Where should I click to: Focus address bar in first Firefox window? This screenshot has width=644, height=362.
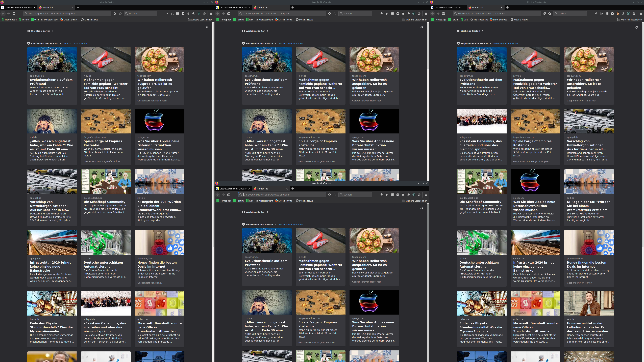click(x=67, y=13)
